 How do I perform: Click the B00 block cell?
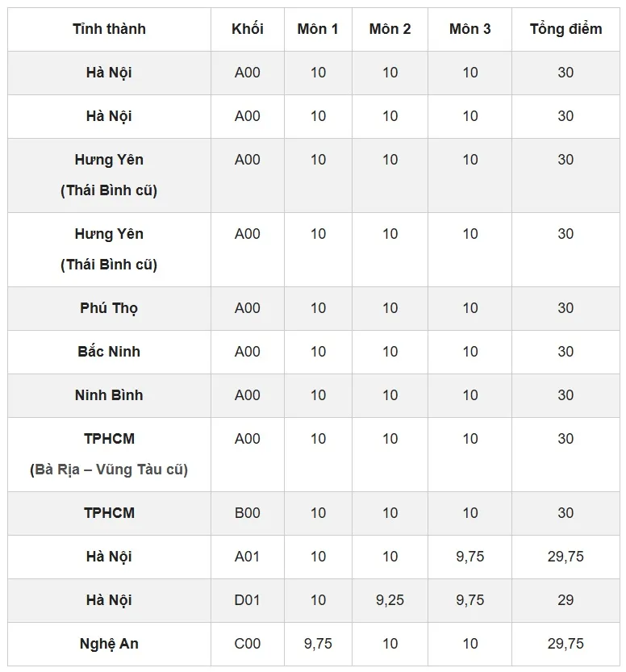click(x=247, y=513)
